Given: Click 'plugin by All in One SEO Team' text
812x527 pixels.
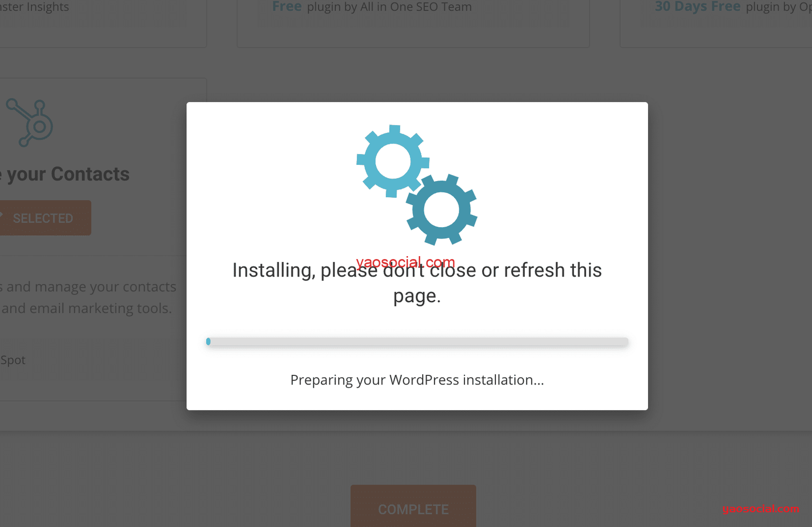Looking at the screenshot, I should (x=389, y=7).
